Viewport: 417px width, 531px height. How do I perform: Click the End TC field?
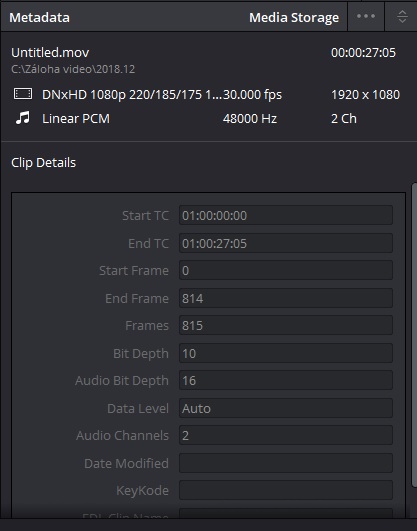286,243
